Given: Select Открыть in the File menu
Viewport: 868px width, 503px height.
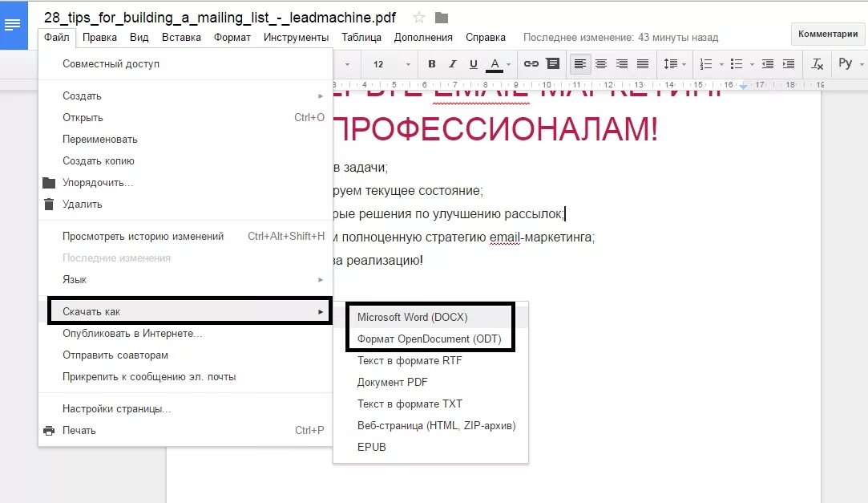Looking at the screenshot, I should 185,117.
